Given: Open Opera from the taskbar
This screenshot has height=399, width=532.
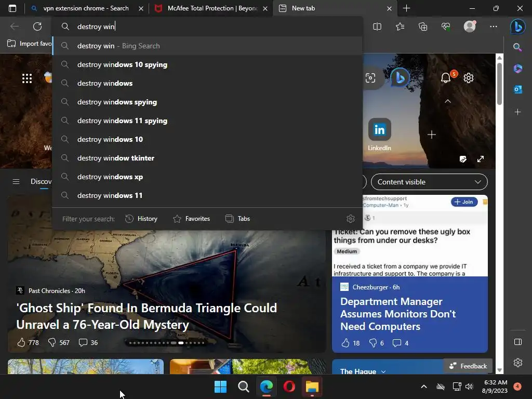Looking at the screenshot, I should (289, 387).
